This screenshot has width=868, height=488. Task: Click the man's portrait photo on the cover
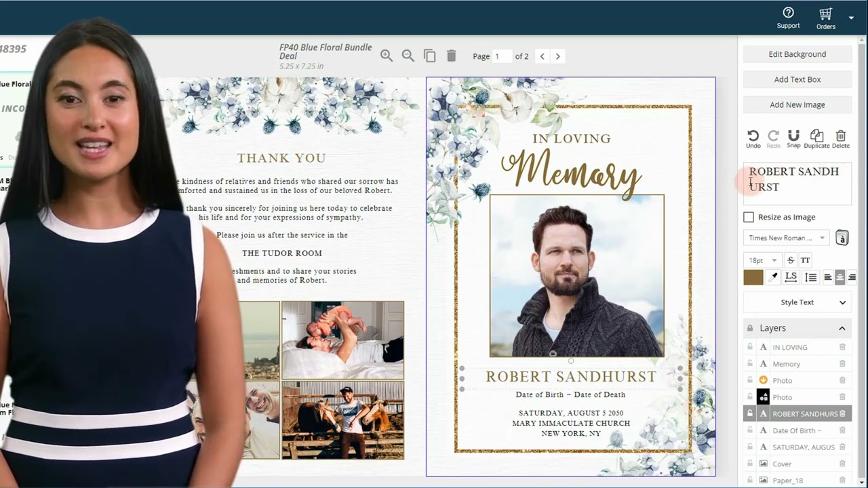point(576,275)
